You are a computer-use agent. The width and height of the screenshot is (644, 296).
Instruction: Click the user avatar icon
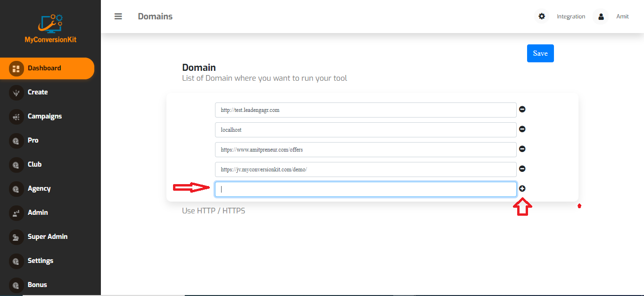coord(601,17)
